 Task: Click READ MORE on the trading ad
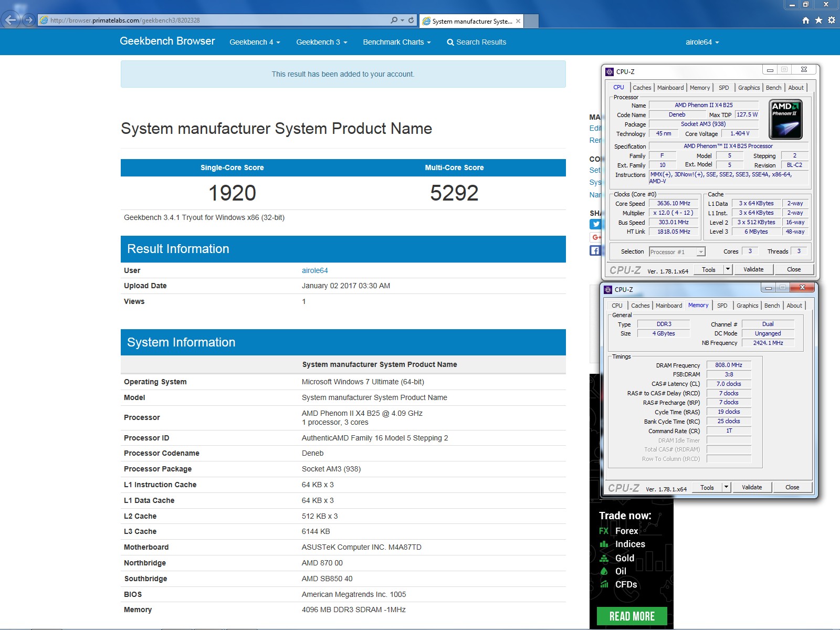(x=632, y=616)
